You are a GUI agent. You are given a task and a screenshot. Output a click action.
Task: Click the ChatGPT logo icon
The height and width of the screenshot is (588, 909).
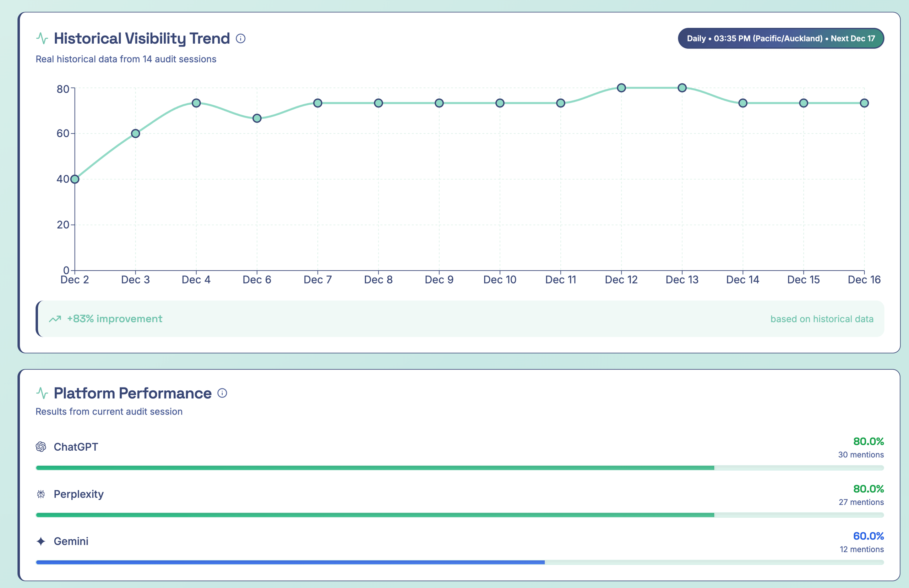coord(41,447)
